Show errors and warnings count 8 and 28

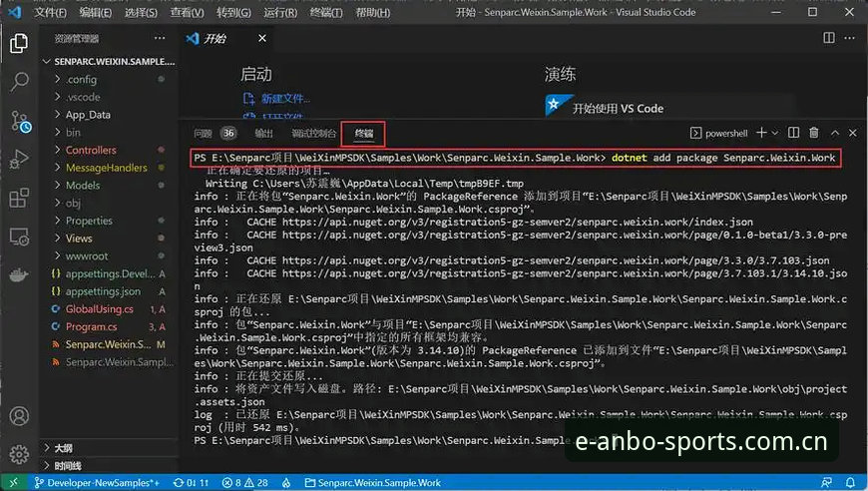pos(245,483)
